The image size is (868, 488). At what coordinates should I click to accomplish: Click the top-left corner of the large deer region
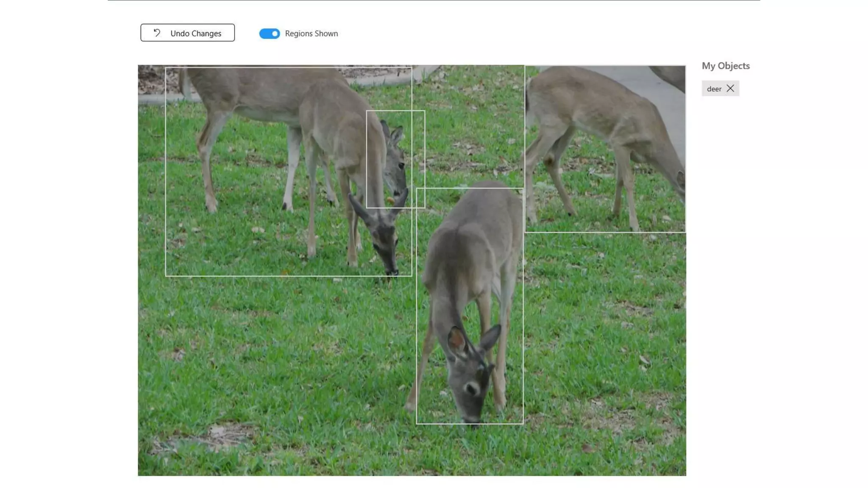coord(166,68)
